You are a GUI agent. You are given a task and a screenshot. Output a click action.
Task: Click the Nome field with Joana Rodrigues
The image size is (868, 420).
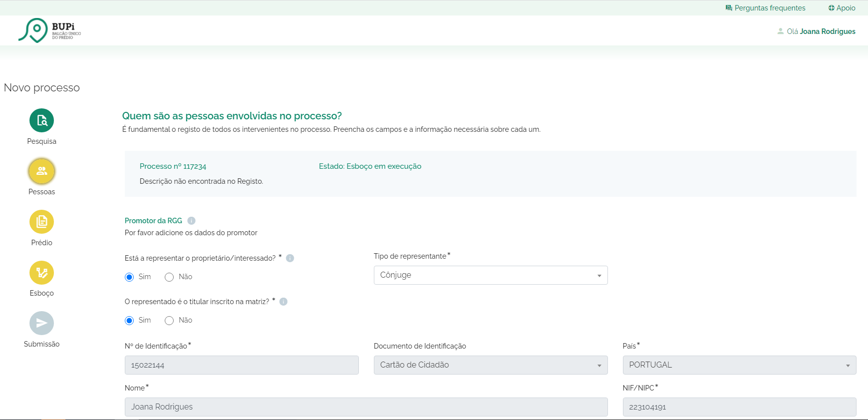pos(366,407)
